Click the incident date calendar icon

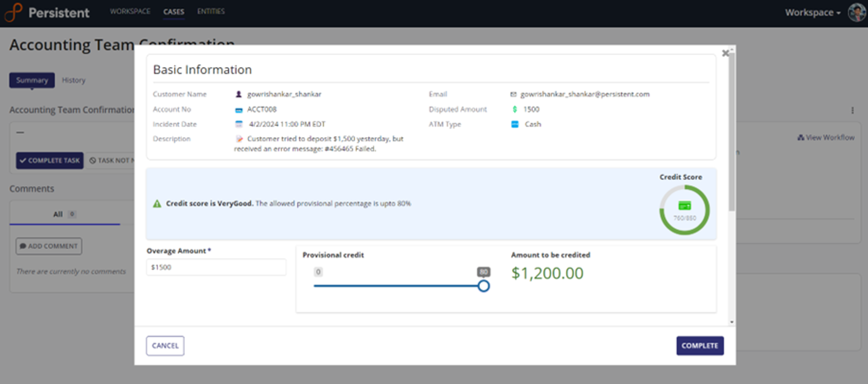click(x=238, y=124)
